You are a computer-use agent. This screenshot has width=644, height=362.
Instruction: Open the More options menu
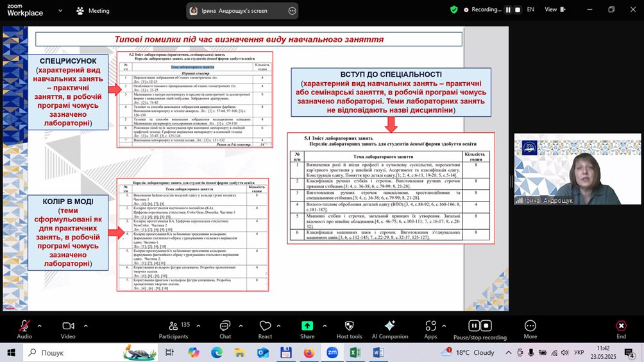tap(530, 330)
